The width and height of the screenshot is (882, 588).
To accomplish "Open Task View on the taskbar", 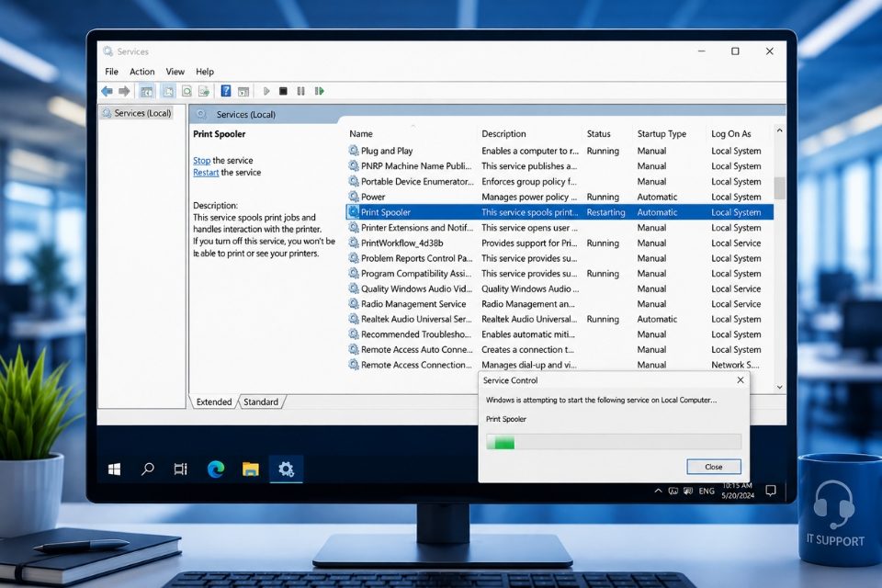I will tap(181, 469).
